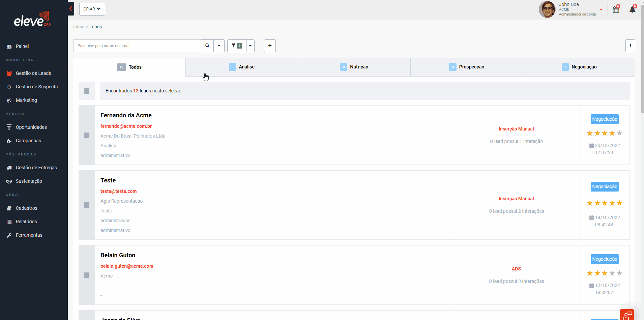Screen dimensions: 644x320
Task: Open the email fernando@acme.com.br
Action: point(126,126)
